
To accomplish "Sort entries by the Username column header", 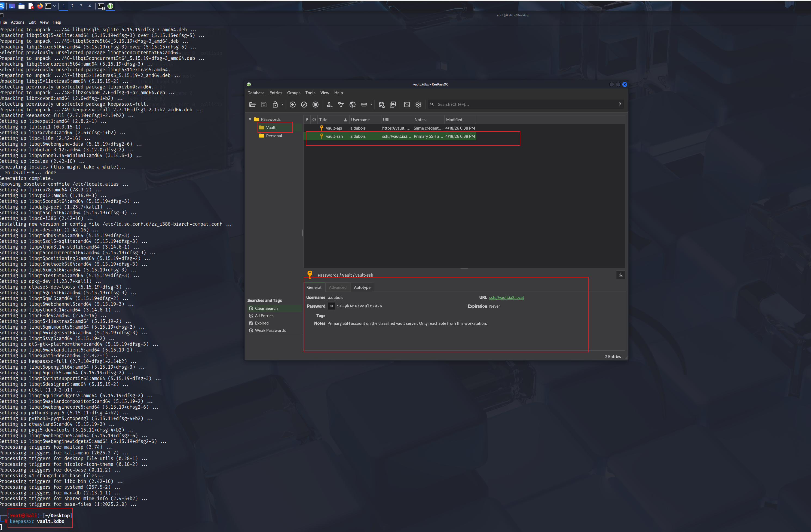I will (365, 120).
